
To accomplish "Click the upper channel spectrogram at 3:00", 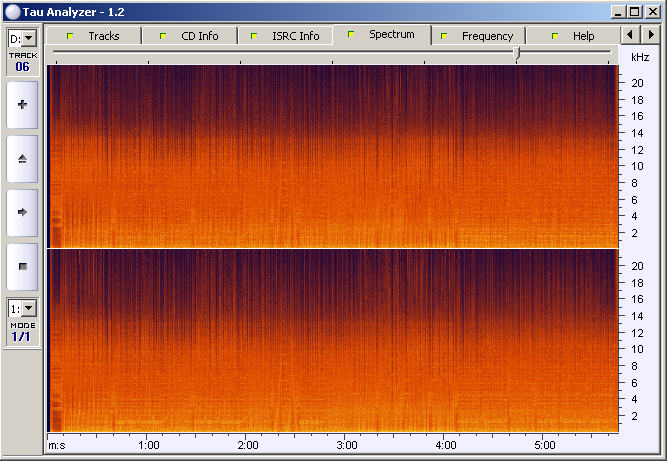I will click(347, 155).
